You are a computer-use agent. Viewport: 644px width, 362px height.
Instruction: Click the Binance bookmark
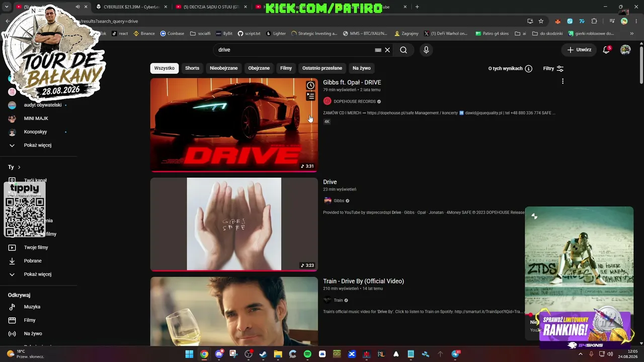coord(144,34)
